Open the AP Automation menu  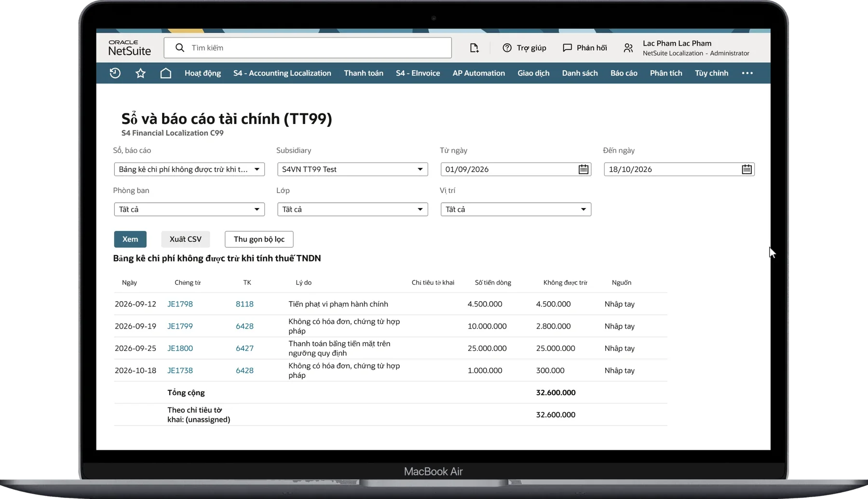[479, 73]
